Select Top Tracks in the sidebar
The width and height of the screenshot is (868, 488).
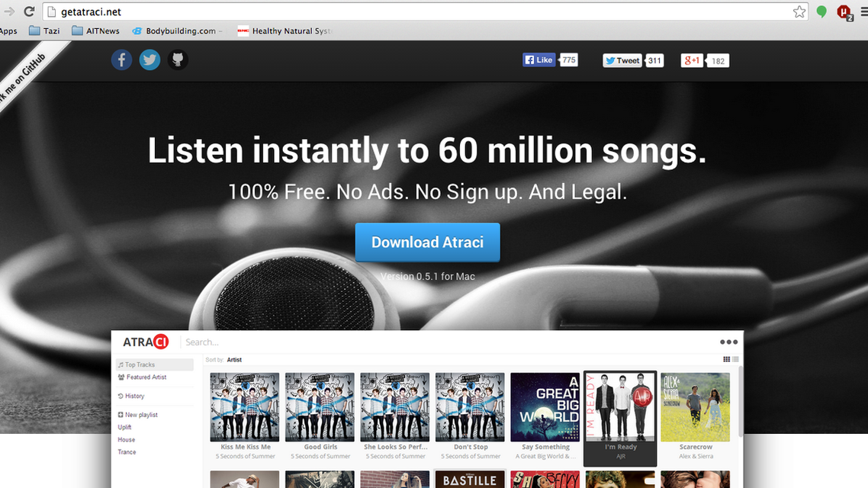[154, 364]
